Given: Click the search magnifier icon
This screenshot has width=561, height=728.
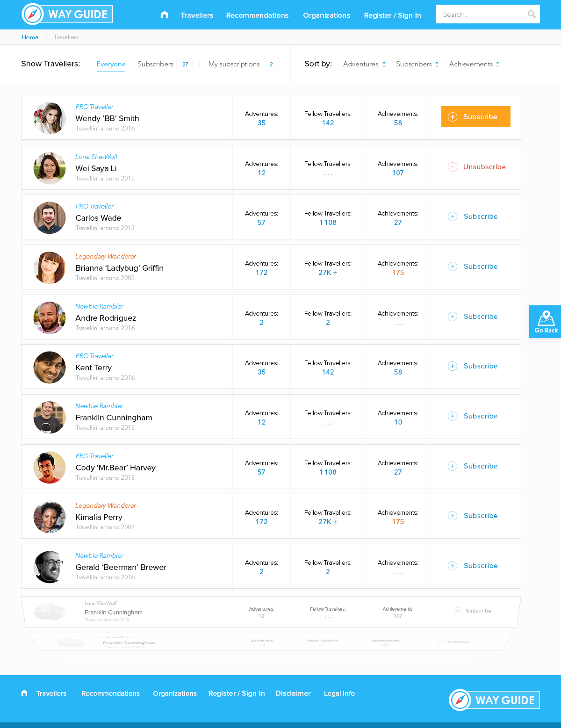Looking at the screenshot, I should [x=532, y=14].
